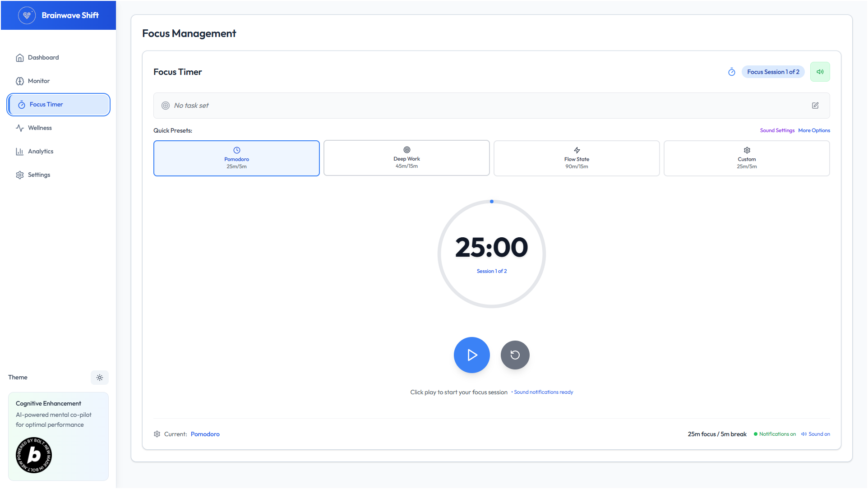Pick the Custom preset with gear icon
868x489 pixels.
point(747,158)
